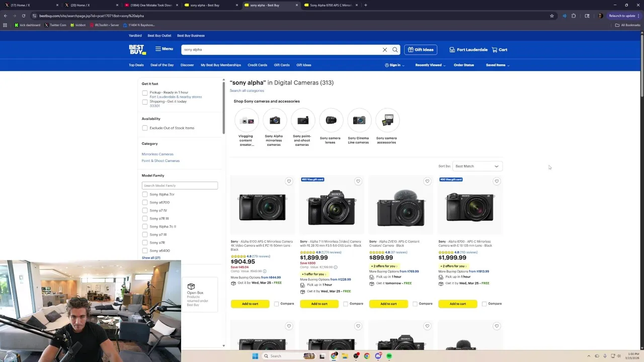Save Alpha 6700 camera with heart icon
This screenshot has height=362, width=644.
(497, 181)
